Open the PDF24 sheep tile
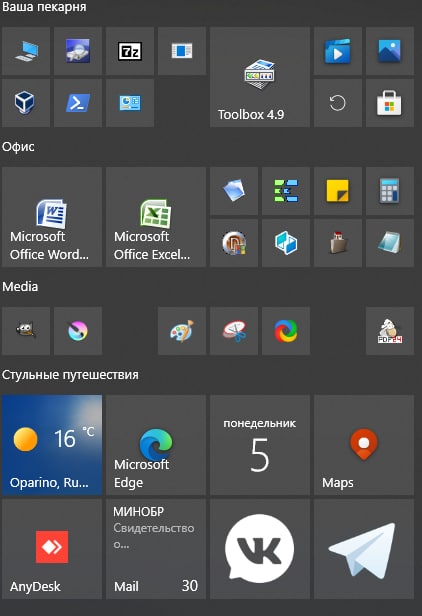 pyautogui.click(x=390, y=331)
